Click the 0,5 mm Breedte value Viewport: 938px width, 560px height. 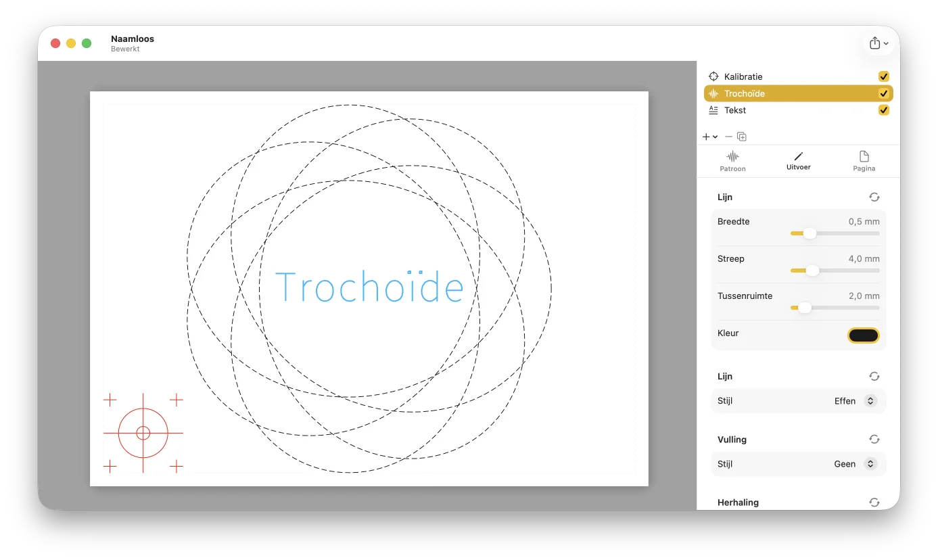pyautogui.click(x=864, y=221)
